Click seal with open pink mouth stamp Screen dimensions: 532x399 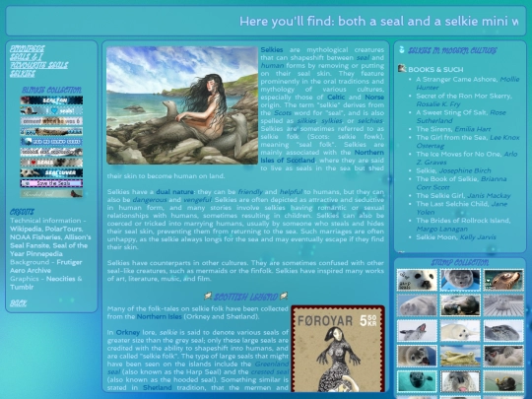(417, 331)
